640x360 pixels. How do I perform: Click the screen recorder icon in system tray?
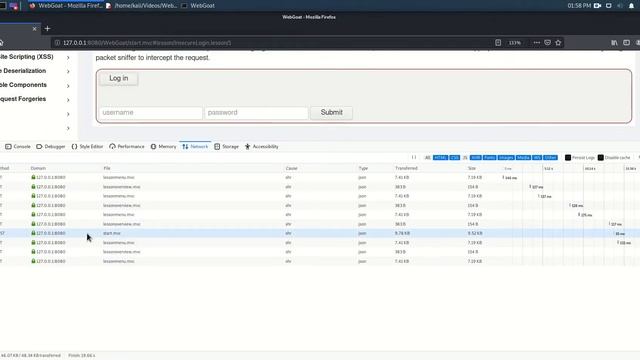(598, 6)
